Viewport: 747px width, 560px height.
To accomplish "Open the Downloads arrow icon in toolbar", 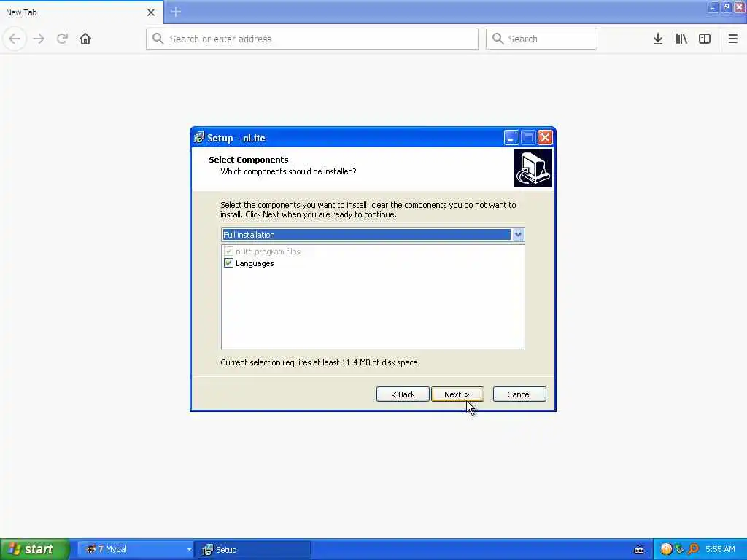I will tap(658, 39).
